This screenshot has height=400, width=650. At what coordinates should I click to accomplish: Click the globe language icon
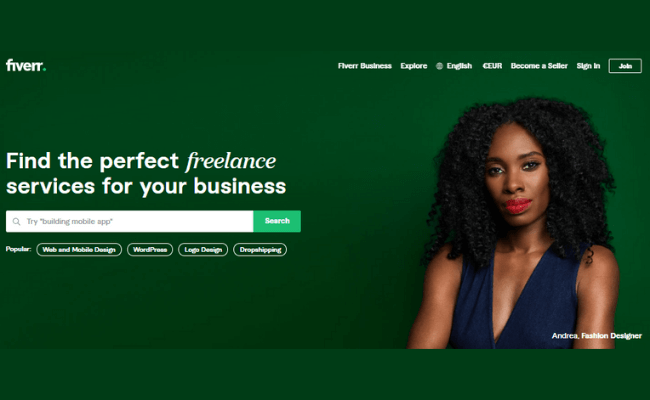(x=439, y=66)
